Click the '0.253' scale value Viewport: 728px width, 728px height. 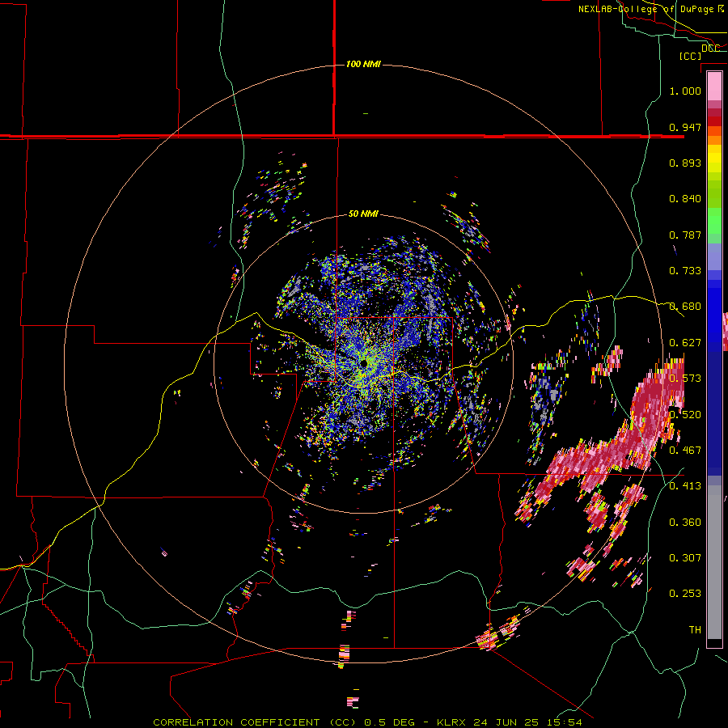pyautogui.click(x=685, y=594)
